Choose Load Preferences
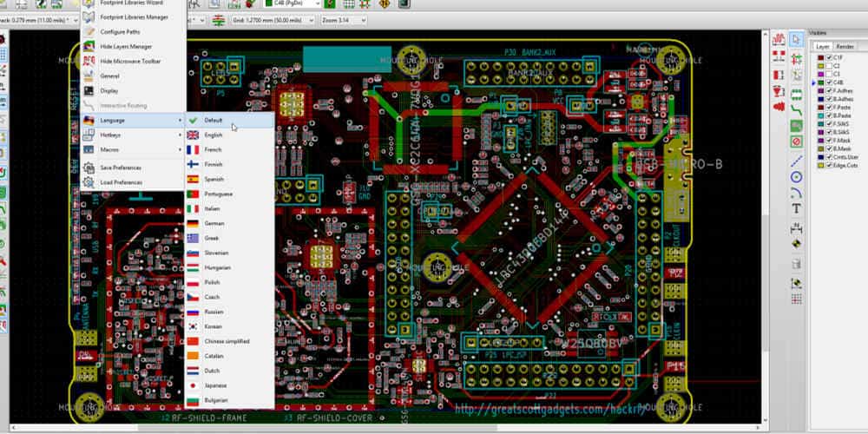The height and width of the screenshot is (434, 868). (x=132, y=182)
